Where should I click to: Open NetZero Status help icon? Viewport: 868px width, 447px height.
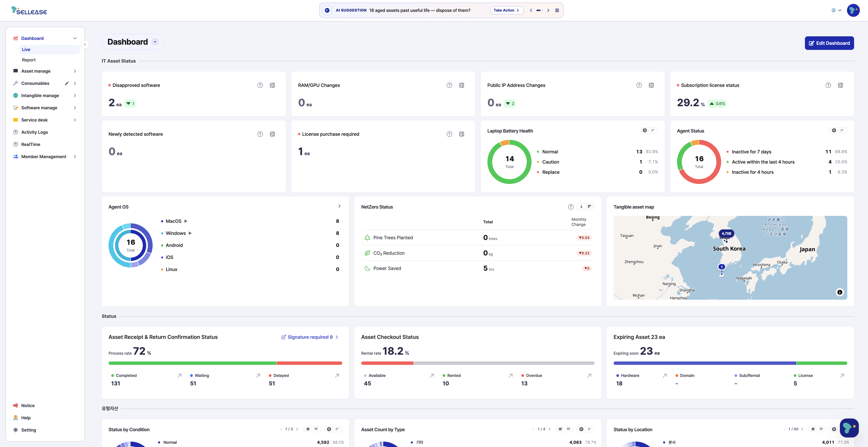(571, 207)
